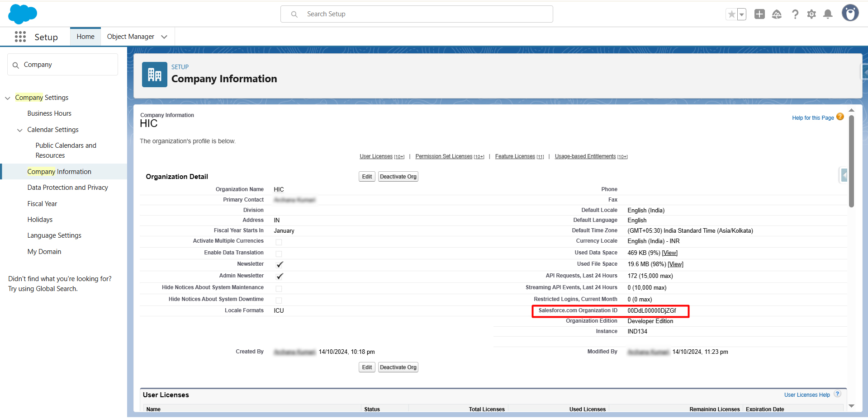Open the Setup gear menu
Image resolution: width=868 pixels, height=418 pixels.
(811, 14)
